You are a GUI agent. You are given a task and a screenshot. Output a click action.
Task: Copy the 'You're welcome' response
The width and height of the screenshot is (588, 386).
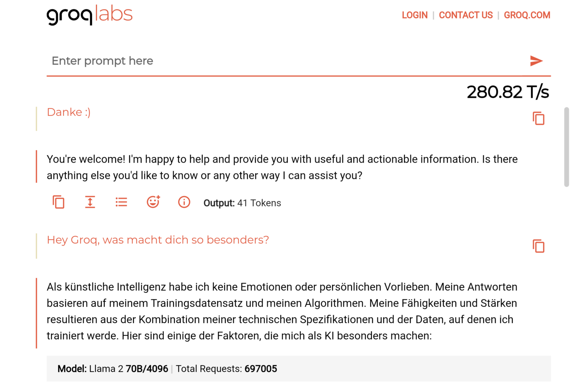[x=58, y=202]
